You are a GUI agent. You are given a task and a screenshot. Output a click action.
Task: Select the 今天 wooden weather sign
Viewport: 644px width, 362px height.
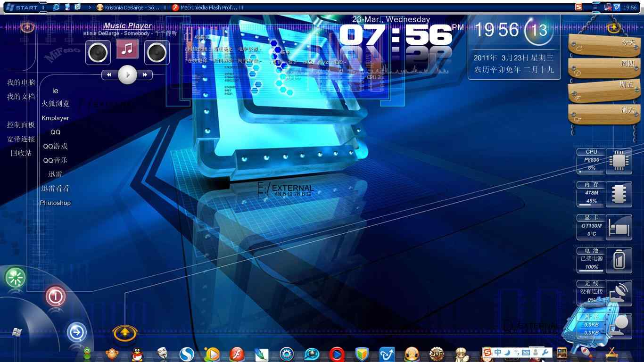point(604,45)
